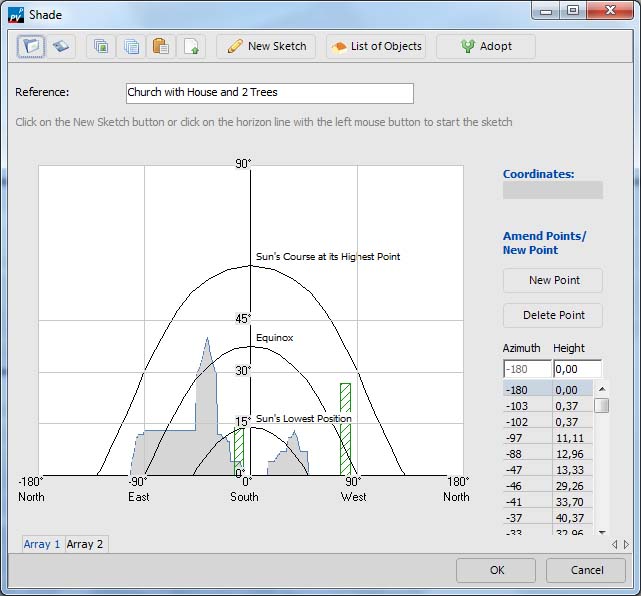The height and width of the screenshot is (596, 641).
Task: Click the Sun's Lowest Position label
Action: coord(304,419)
